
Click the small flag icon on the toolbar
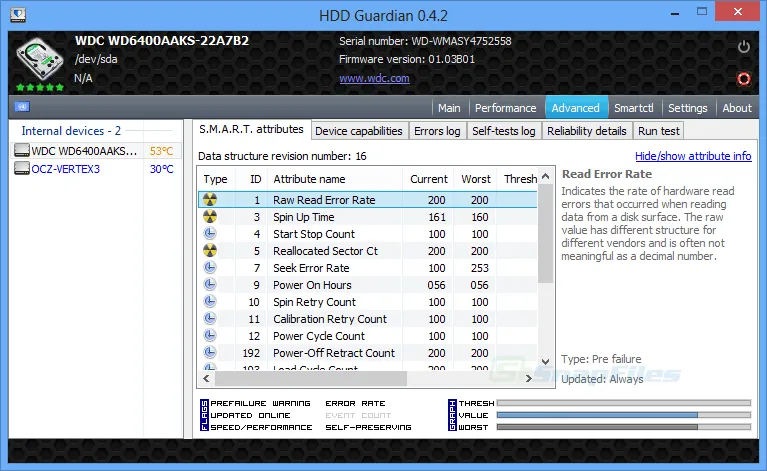coord(22,107)
